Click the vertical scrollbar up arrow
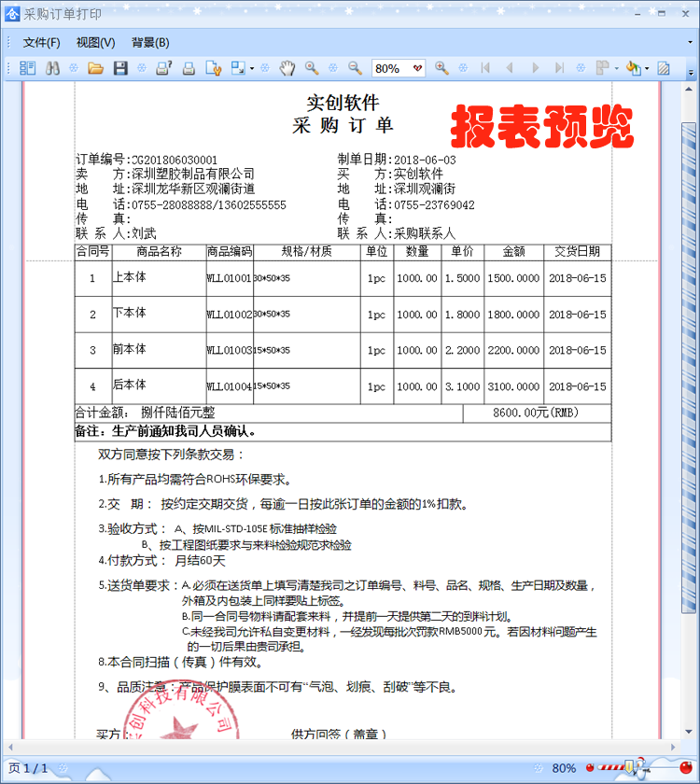 (689, 89)
